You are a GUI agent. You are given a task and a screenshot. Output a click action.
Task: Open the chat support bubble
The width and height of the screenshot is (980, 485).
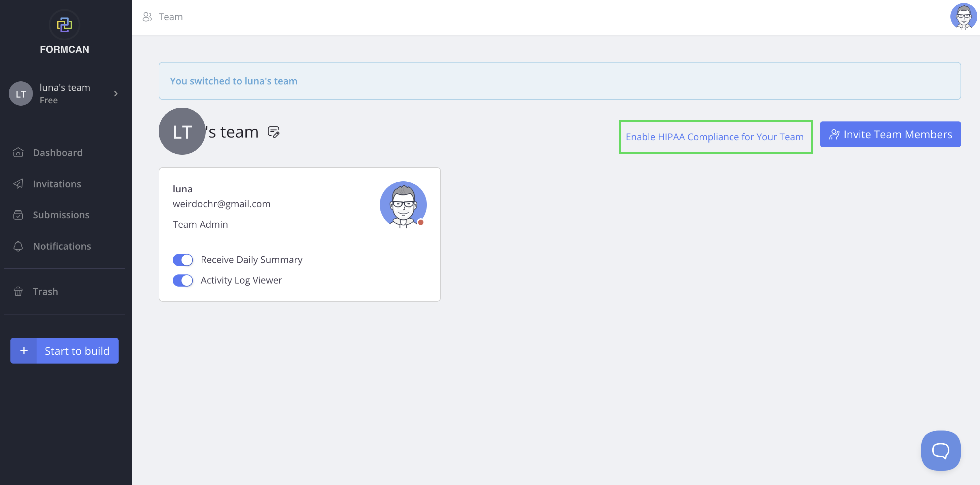pyautogui.click(x=940, y=450)
